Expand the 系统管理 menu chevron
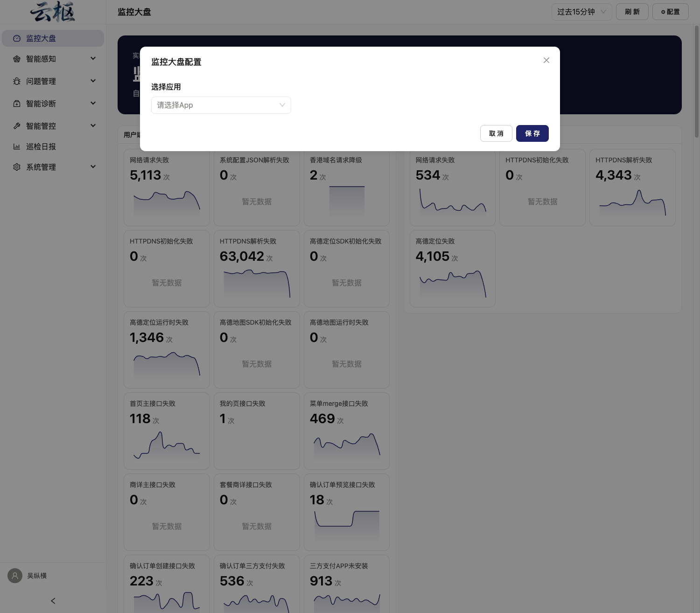Screen dimensions: 700x613 point(93,167)
